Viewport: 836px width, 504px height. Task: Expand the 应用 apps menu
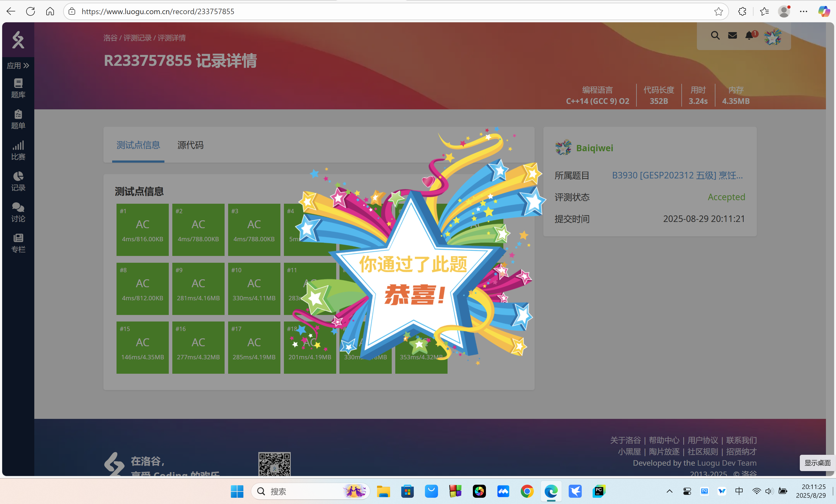(x=18, y=66)
